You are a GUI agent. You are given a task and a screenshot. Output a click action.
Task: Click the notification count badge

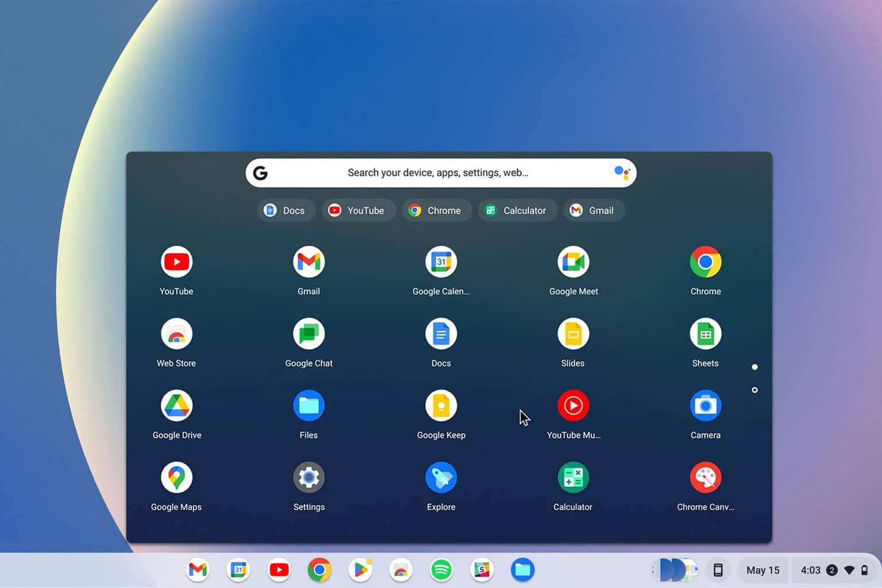(831, 570)
